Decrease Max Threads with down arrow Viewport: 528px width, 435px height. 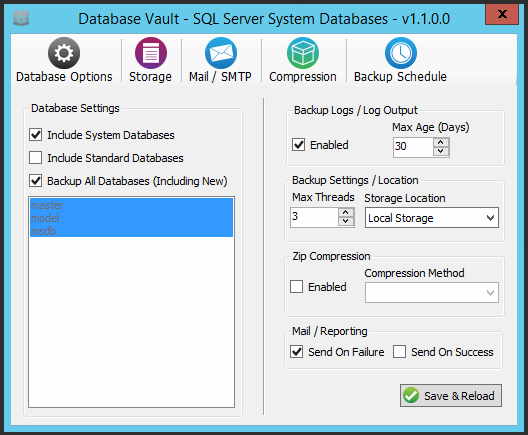click(345, 221)
